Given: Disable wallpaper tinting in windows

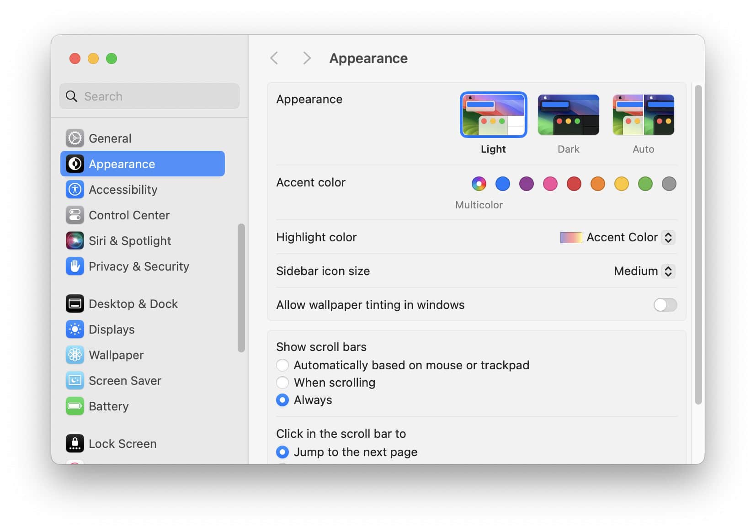Looking at the screenshot, I should click(665, 305).
